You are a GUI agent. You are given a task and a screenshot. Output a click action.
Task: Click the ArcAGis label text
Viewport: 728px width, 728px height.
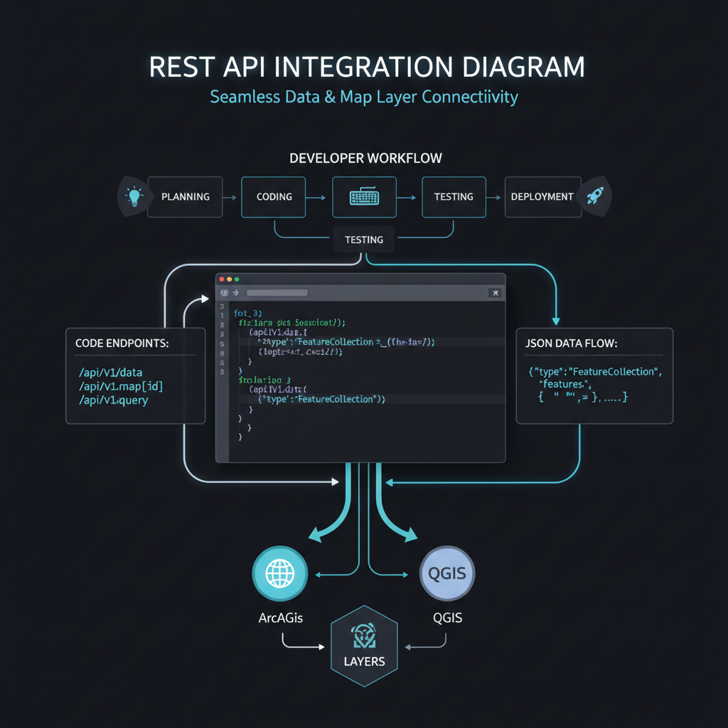pyautogui.click(x=280, y=618)
